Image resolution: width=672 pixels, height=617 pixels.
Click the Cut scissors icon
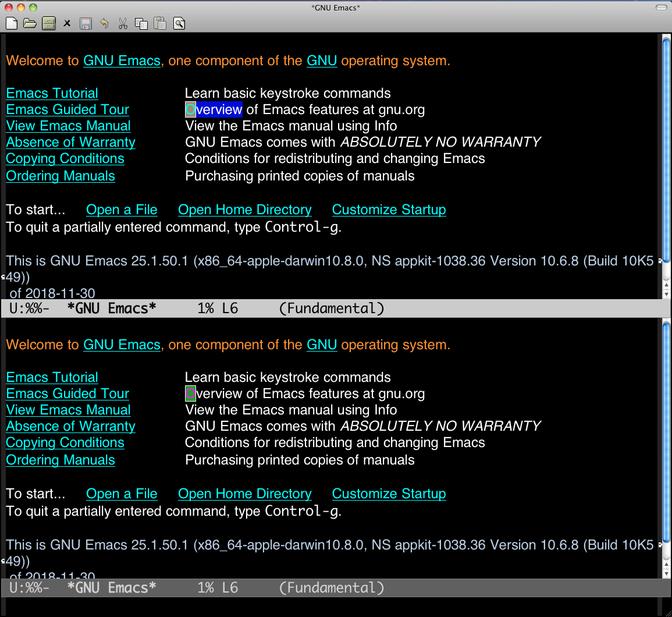tap(123, 24)
